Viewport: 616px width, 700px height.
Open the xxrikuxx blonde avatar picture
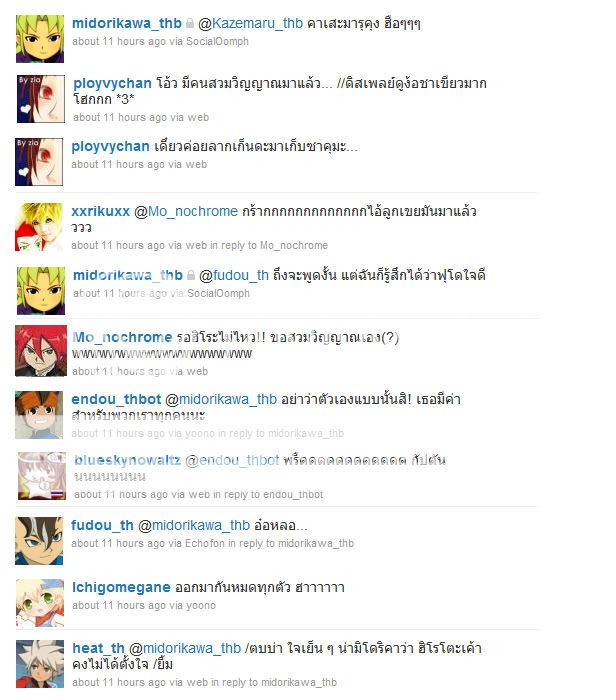point(39,227)
